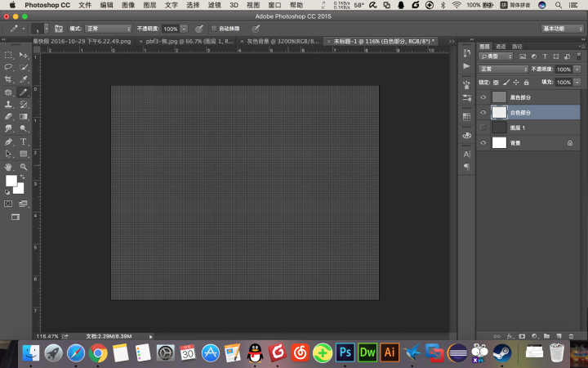The width and height of the screenshot is (588, 368).
Task: Toggle lock position
Action: point(516,83)
